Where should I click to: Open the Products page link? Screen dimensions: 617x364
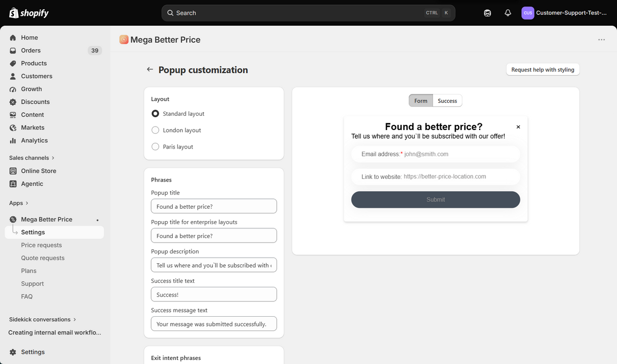click(34, 63)
